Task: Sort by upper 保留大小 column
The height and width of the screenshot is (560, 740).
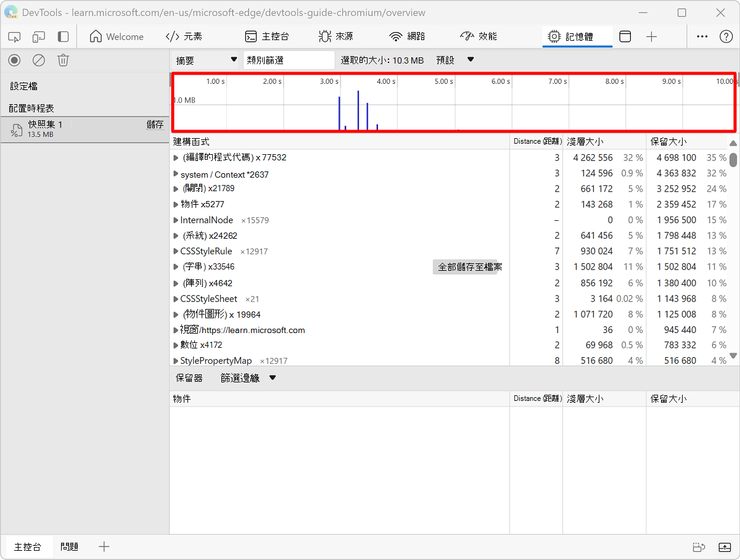Action: (687, 142)
